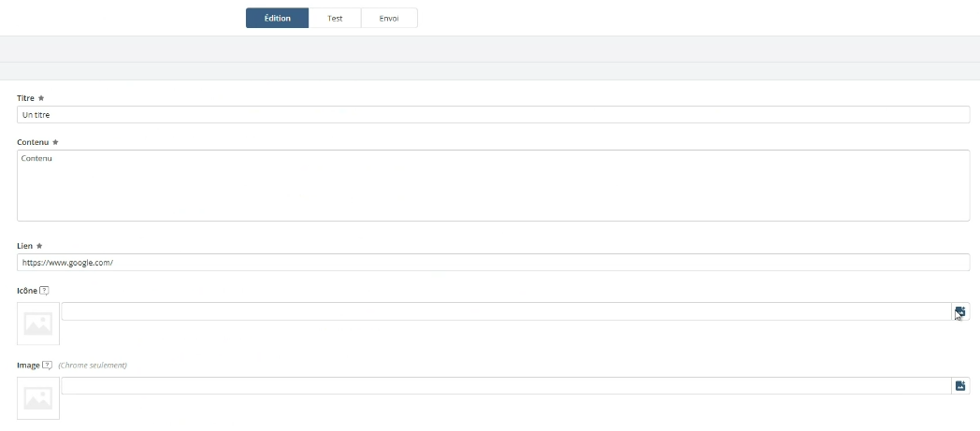
Task: Click the Titre input field
Action: click(x=493, y=114)
